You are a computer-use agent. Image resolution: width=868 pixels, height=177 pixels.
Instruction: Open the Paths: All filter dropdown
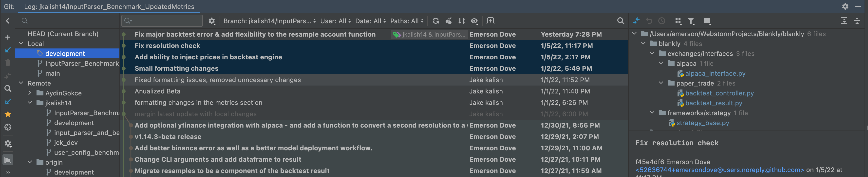(x=407, y=21)
